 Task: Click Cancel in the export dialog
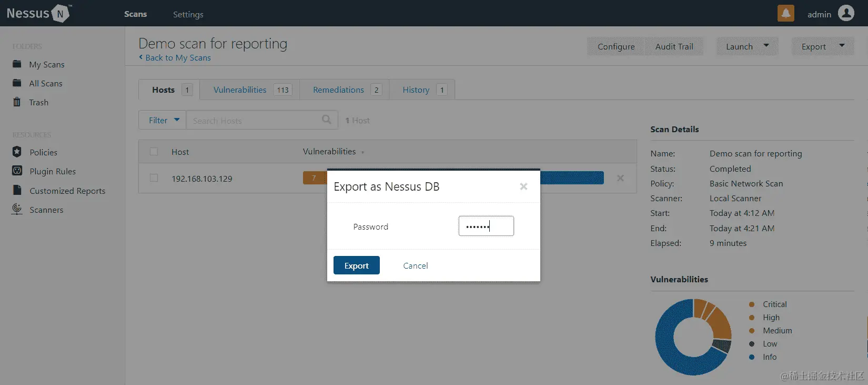tap(416, 265)
